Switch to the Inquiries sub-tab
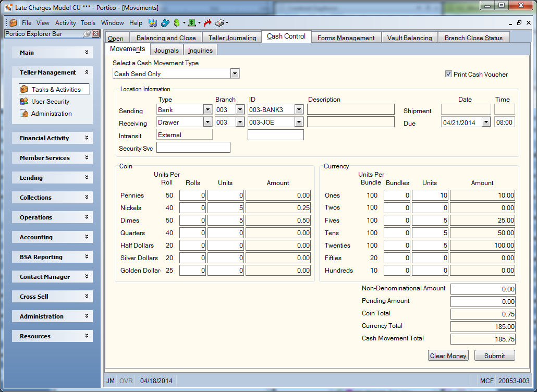This screenshot has height=392, width=537. (x=200, y=51)
